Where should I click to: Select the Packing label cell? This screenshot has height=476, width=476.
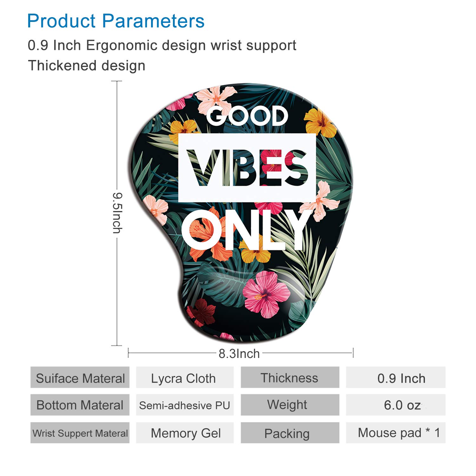click(x=290, y=433)
